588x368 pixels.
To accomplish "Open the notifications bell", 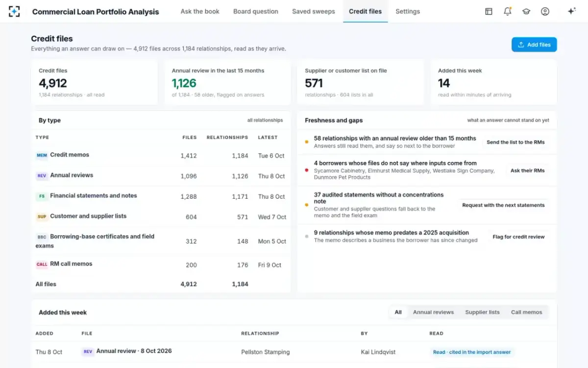I will click(508, 11).
